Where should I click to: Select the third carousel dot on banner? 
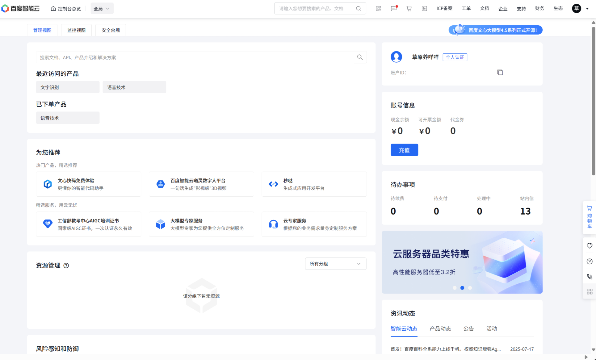coord(470,288)
